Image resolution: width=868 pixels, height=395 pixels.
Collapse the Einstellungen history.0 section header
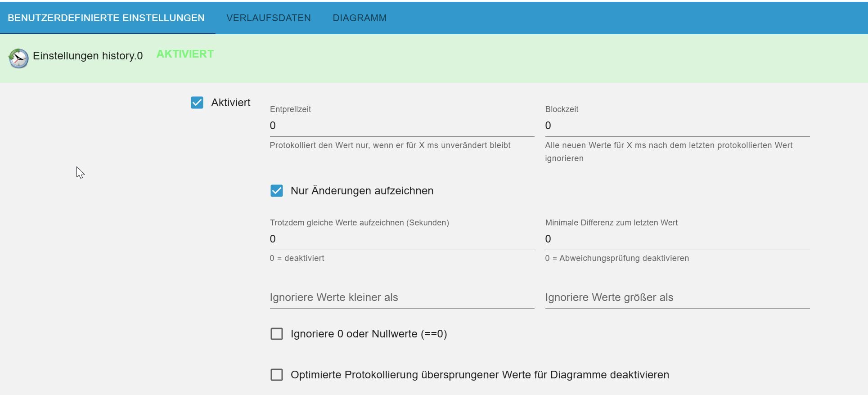[88, 56]
